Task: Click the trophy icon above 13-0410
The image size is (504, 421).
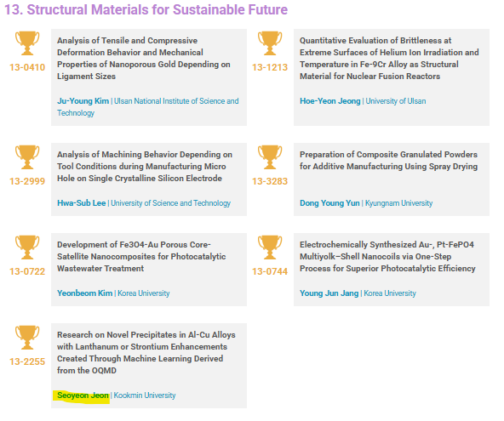Action: tap(27, 43)
